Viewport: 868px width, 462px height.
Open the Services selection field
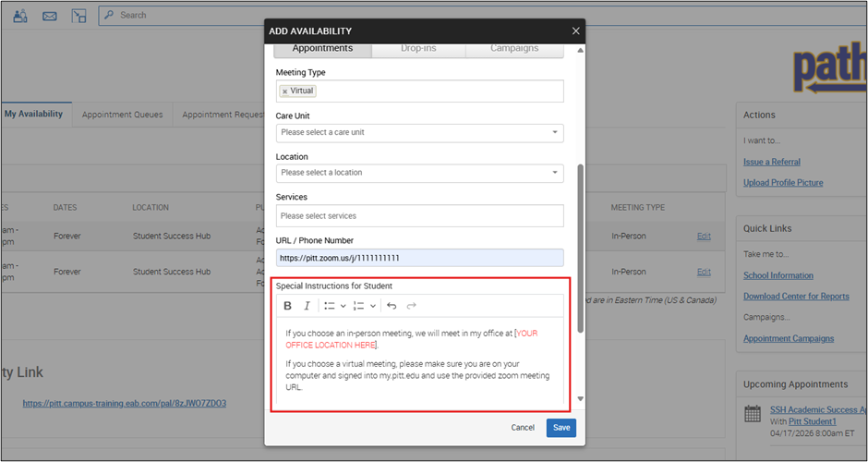click(419, 216)
